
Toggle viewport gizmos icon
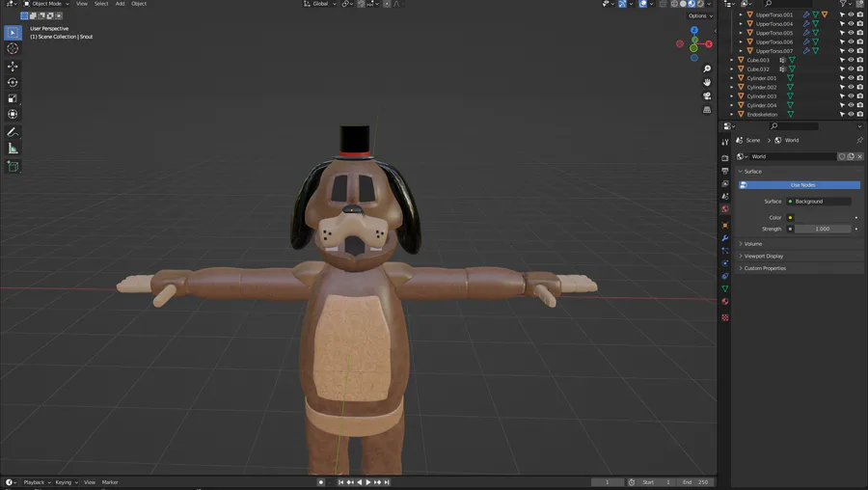(x=622, y=4)
